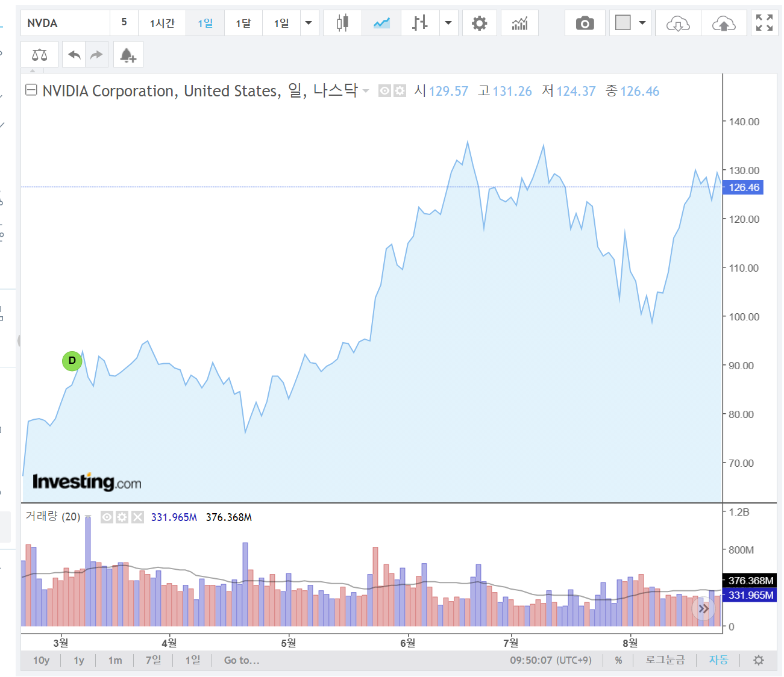Switch to candlestick chart style

click(342, 23)
